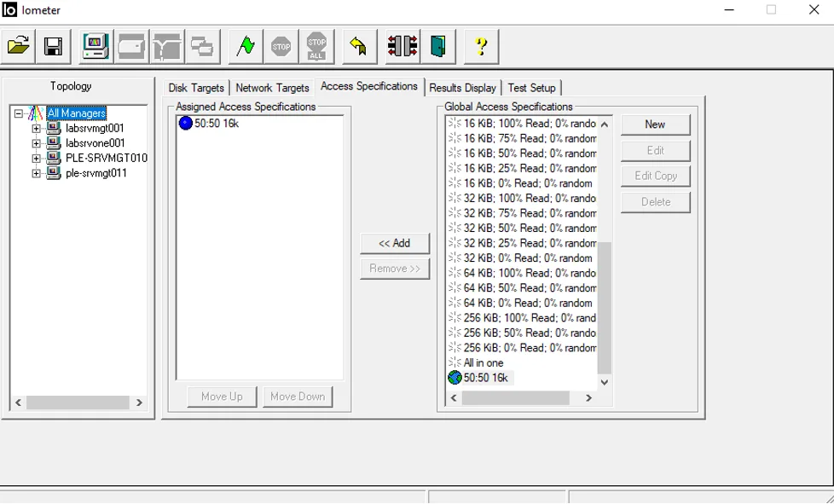Click the Topology horizontal scrollbar left arrow
The width and height of the screenshot is (834, 504).
coord(18,403)
